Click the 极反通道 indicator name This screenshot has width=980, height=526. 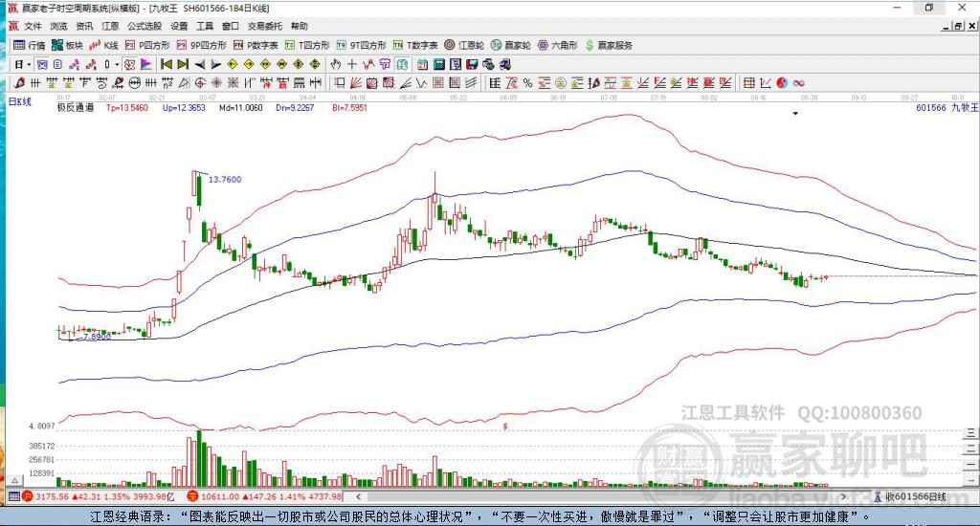(76, 107)
